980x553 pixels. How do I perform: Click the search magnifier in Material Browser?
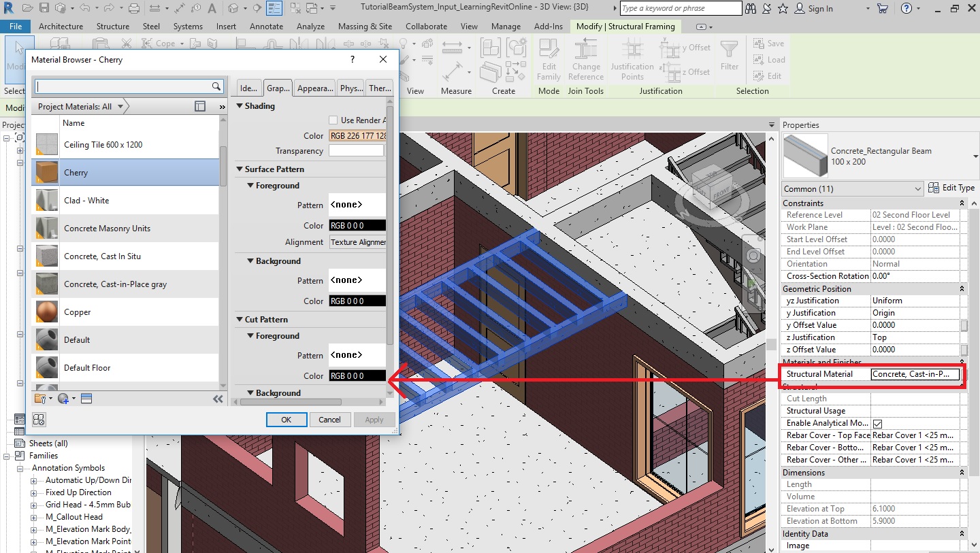click(216, 86)
